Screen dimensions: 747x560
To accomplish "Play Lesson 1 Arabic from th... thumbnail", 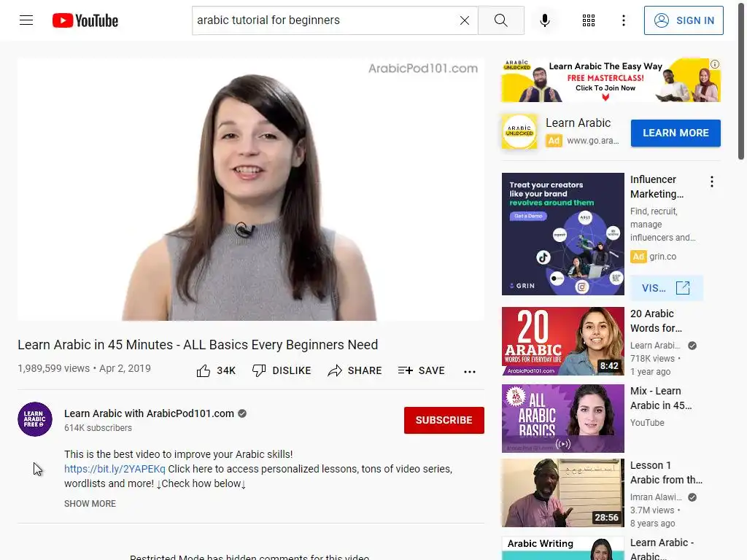I will 562,493.
